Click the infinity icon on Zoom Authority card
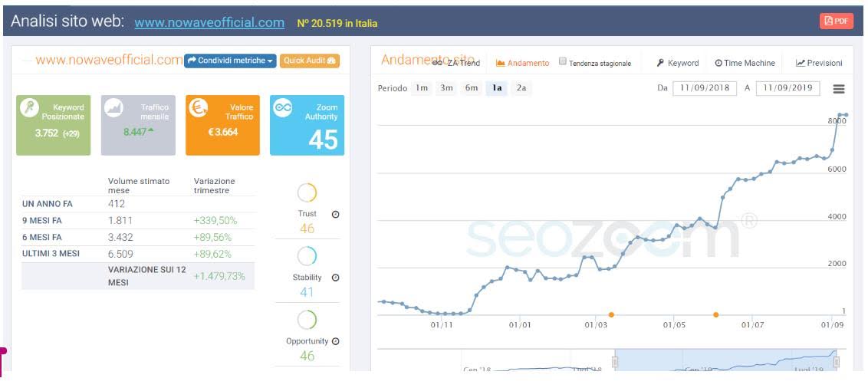This screenshot has width=868, height=388. [283, 109]
